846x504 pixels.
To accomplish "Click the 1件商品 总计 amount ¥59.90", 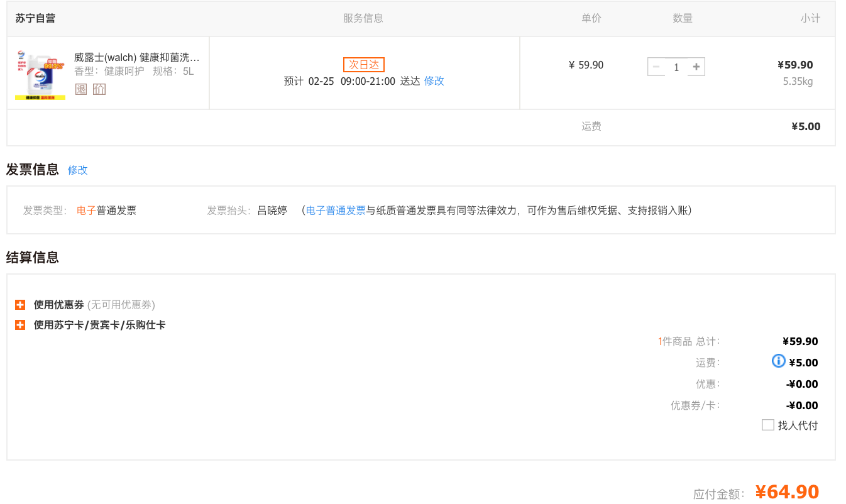I will 800,341.
